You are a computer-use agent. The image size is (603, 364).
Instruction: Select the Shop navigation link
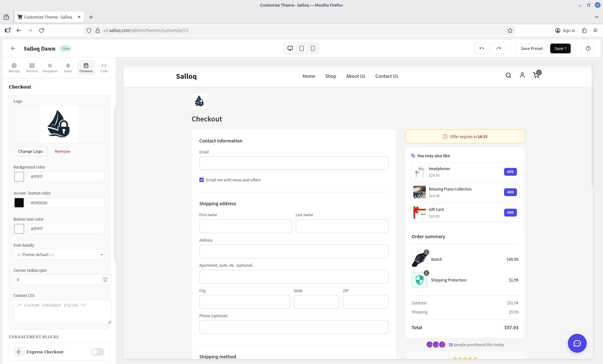pyautogui.click(x=330, y=76)
